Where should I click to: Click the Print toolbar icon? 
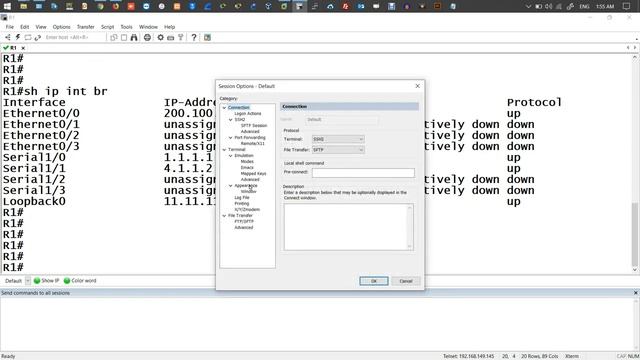pyautogui.click(x=147, y=37)
